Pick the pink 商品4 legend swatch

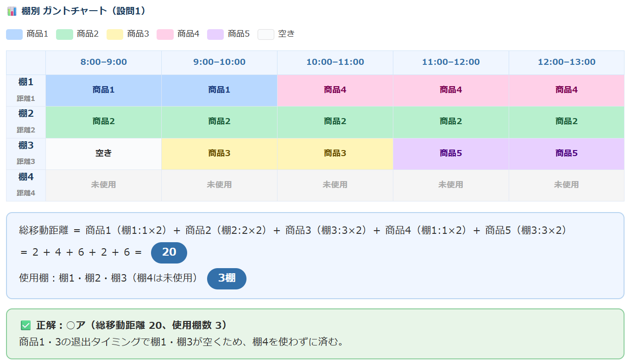tap(165, 34)
